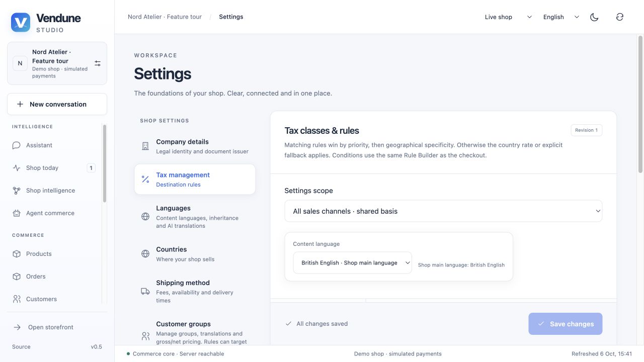Expand the Settings scope dropdown
Image resolution: width=644 pixels, height=362 pixels.
(443, 211)
